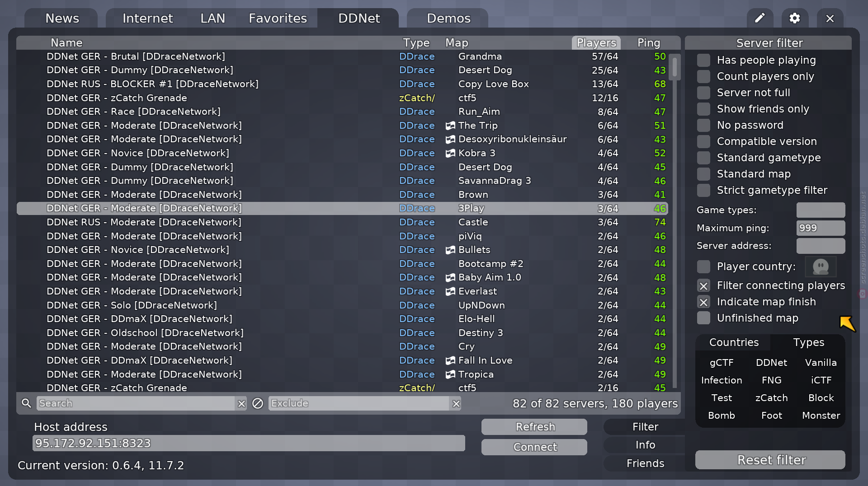Select the DDNet tab
This screenshot has width=868, height=486.
pyautogui.click(x=359, y=18)
